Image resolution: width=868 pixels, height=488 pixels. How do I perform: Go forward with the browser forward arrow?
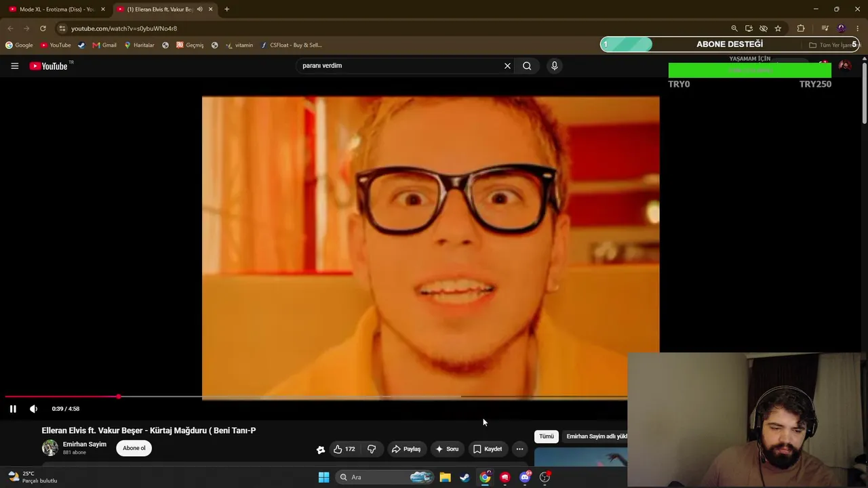[26, 28]
